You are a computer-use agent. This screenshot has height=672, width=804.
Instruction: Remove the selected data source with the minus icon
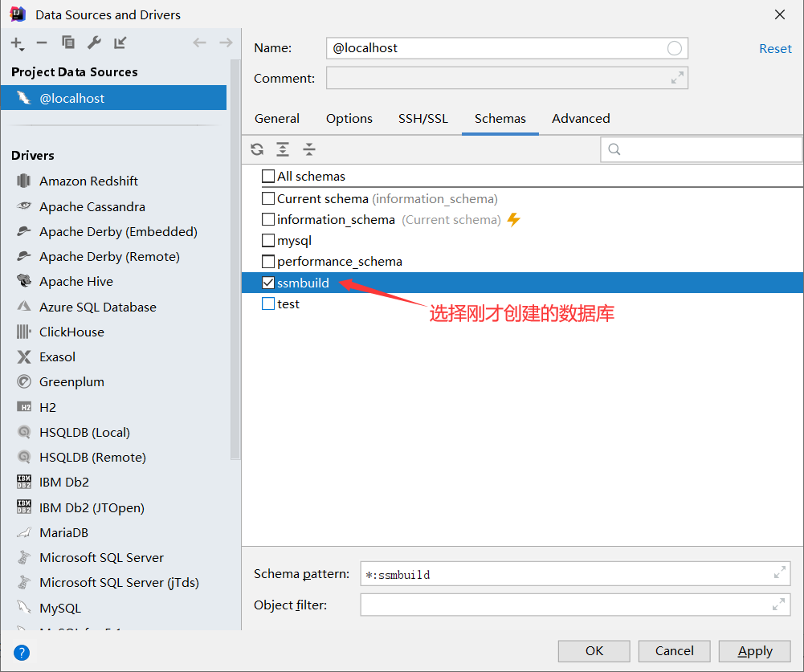click(x=42, y=43)
